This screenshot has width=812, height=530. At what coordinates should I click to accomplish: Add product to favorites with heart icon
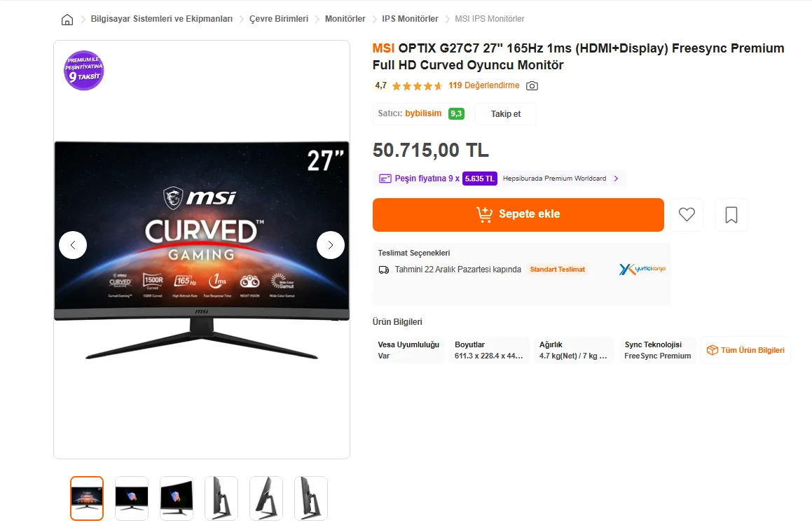pos(687,215)
